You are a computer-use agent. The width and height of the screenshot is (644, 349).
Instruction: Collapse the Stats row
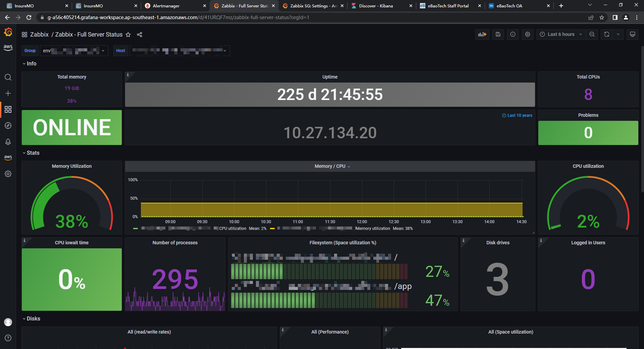point(31,153)
